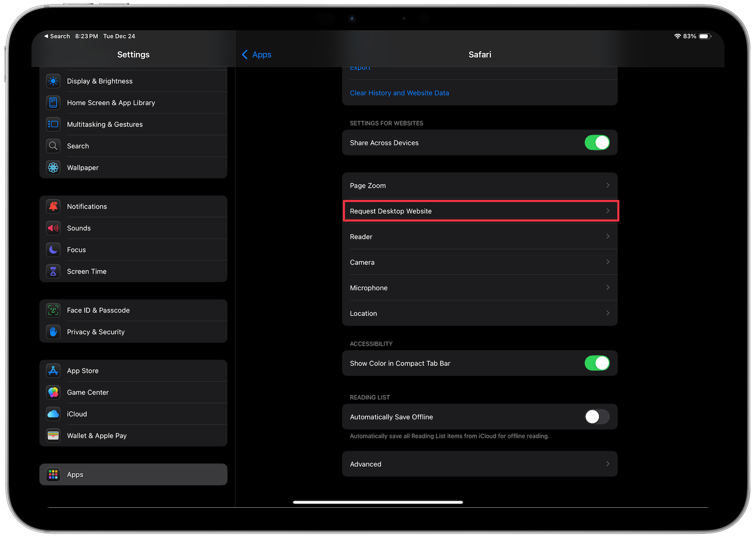Select the Home Screen & App Library icon
756x538 pixels.
click(53, 102)
